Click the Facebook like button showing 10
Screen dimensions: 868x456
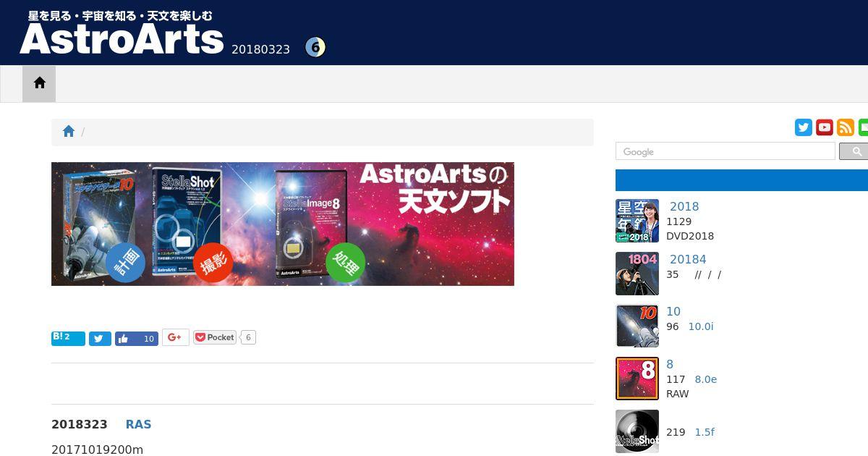137,338
